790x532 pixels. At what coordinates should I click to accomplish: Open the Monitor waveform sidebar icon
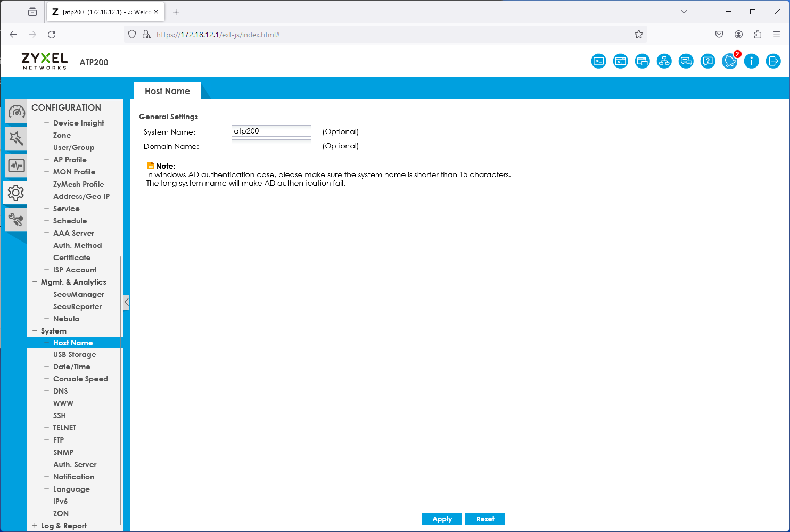coord(17,166)
